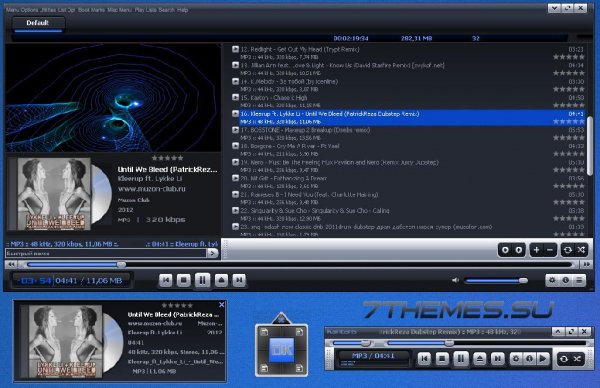Toggle repeat mode in main playlist bar

568,250
